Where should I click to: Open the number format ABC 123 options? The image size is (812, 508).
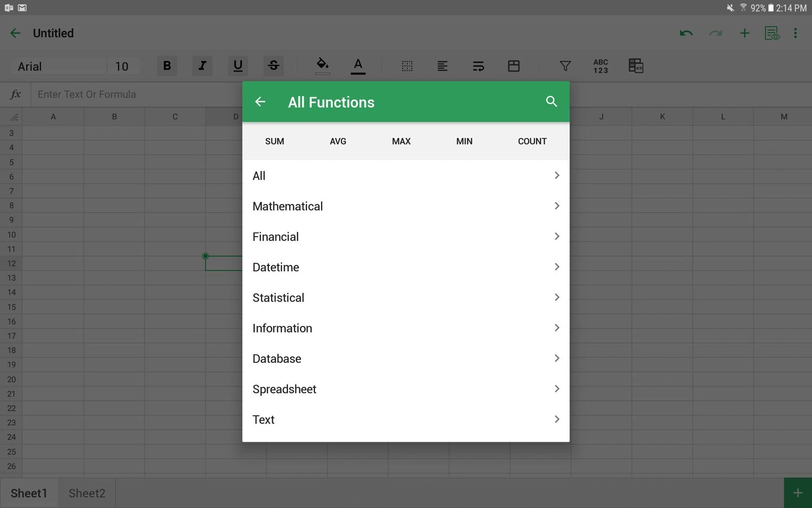click(600, 66)
